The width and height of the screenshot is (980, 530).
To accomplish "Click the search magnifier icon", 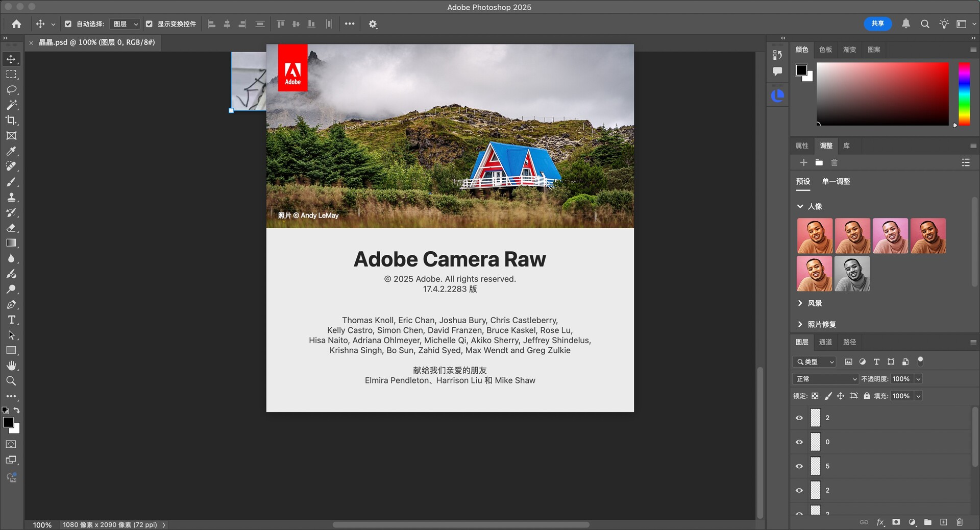I will click(925, 24).
